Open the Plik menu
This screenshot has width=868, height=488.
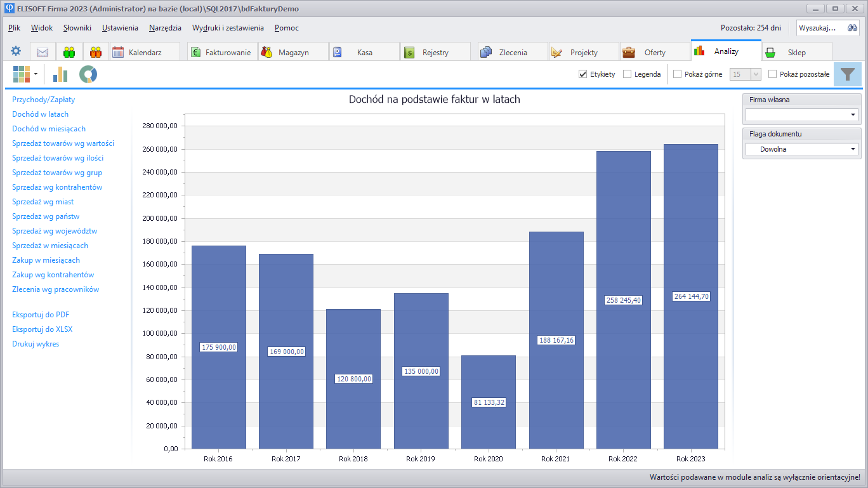coord(15,28)
